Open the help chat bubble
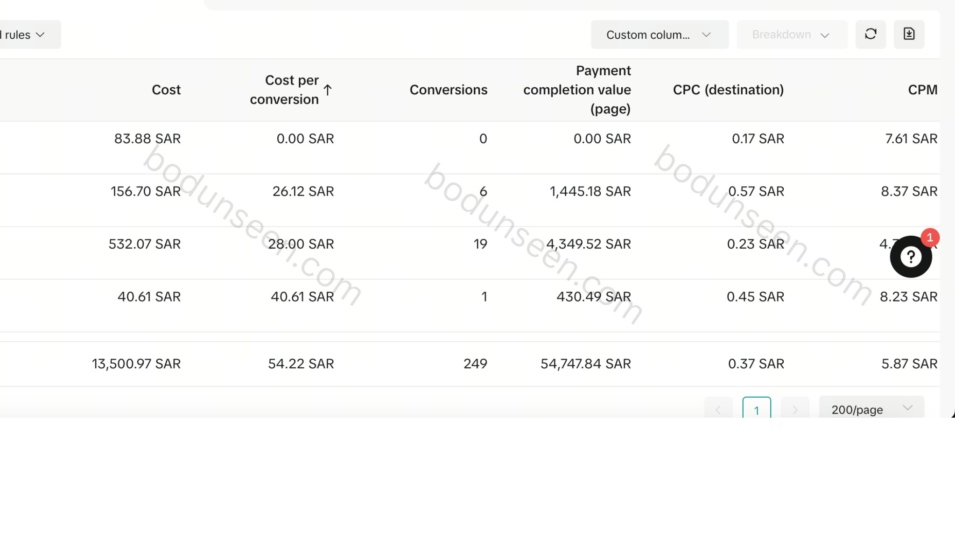This screenshot has height=560, width=955. (910, 257)
